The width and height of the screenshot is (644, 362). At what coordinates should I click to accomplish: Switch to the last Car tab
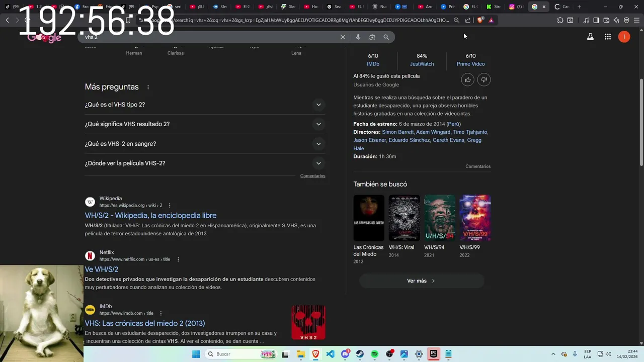tap(561, 7)
